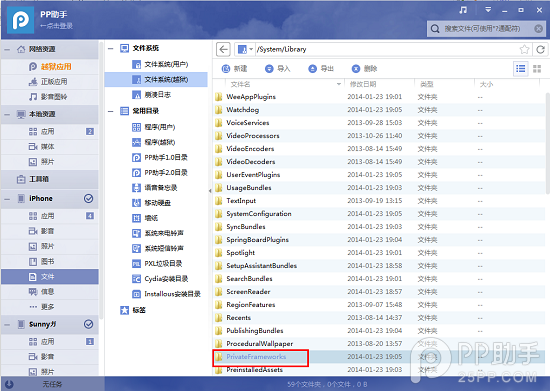
Task: Open Installous安装目录
Action: pyautogui.click(x=166, y=294)
